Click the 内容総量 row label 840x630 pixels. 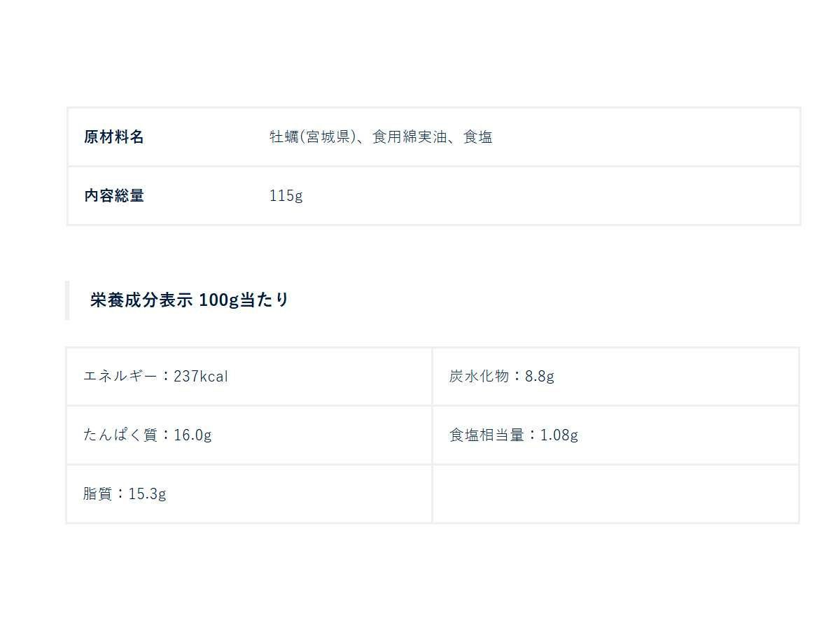click(114, 196)
